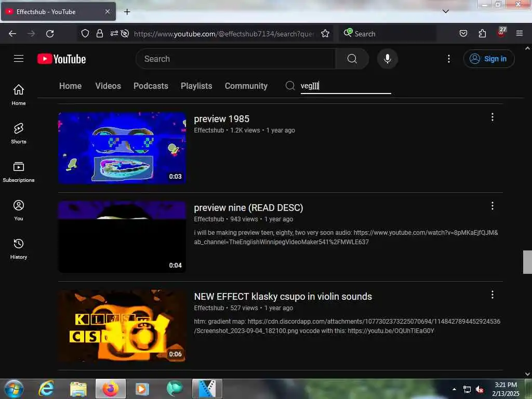Close the Effectshub - YouTube tab
532x399 pixels.
coord(107,11)
